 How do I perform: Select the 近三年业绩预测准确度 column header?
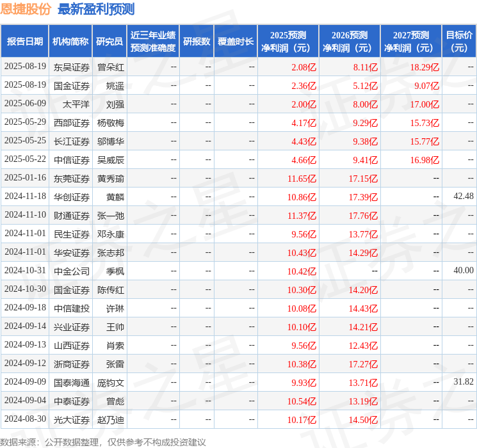point(153,42)
